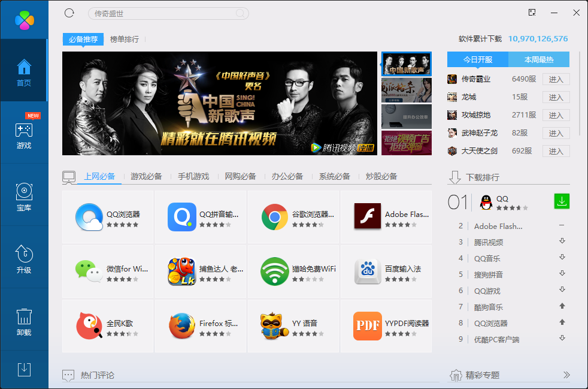The image size is (588, 389).
Task: Select the 炒股必备 category tab
Action: coord(381,176)
